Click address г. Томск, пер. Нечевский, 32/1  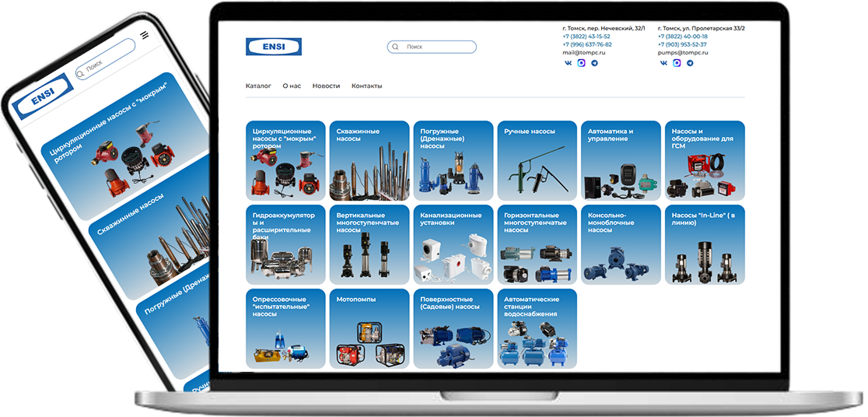[604, 28]
